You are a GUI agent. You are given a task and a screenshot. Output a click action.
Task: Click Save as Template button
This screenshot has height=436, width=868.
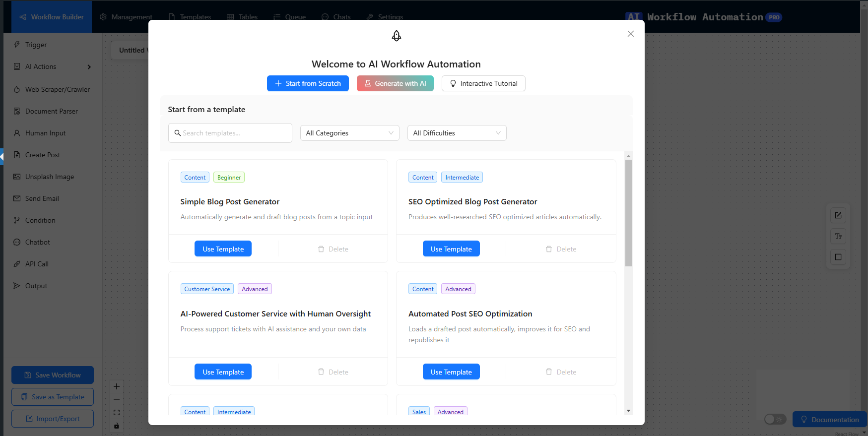(x=53, y=397)
